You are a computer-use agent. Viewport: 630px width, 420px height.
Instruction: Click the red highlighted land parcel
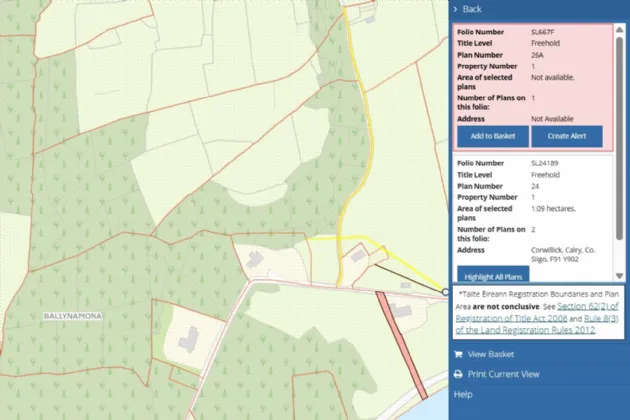pos(399,340)
